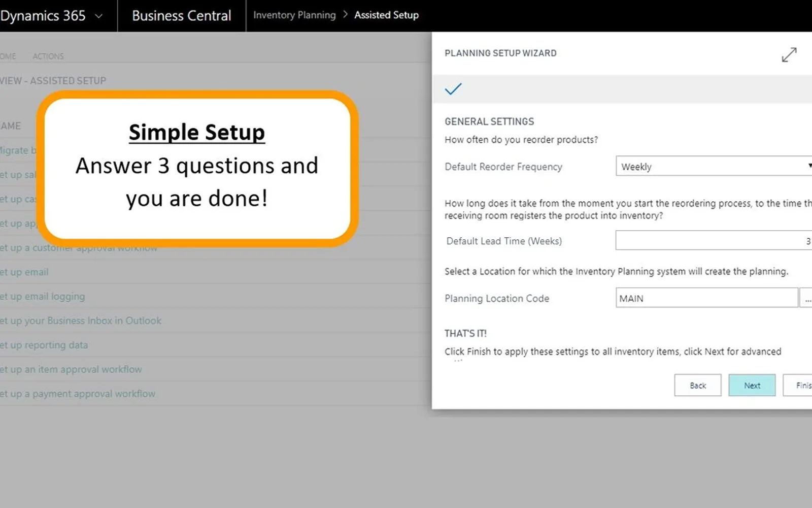The image size is (812, 508).
Task: Select the Assisted Setup breadcrumb
Action: tap(386, 15)
